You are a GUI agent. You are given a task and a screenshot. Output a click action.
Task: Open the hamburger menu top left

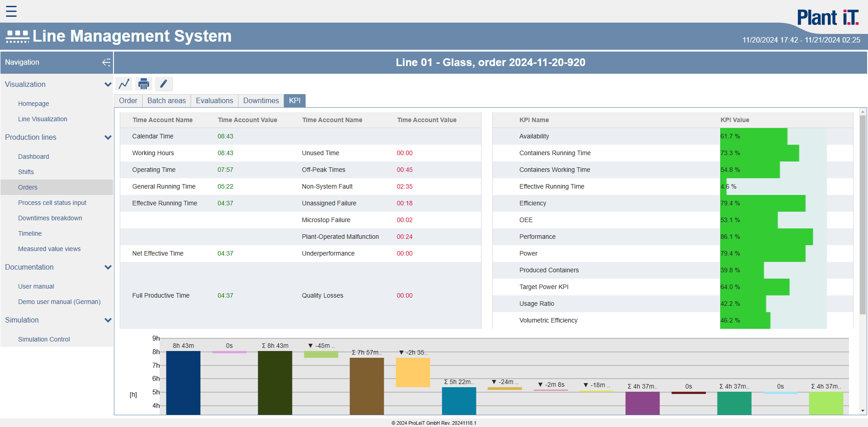coord(11,11)
